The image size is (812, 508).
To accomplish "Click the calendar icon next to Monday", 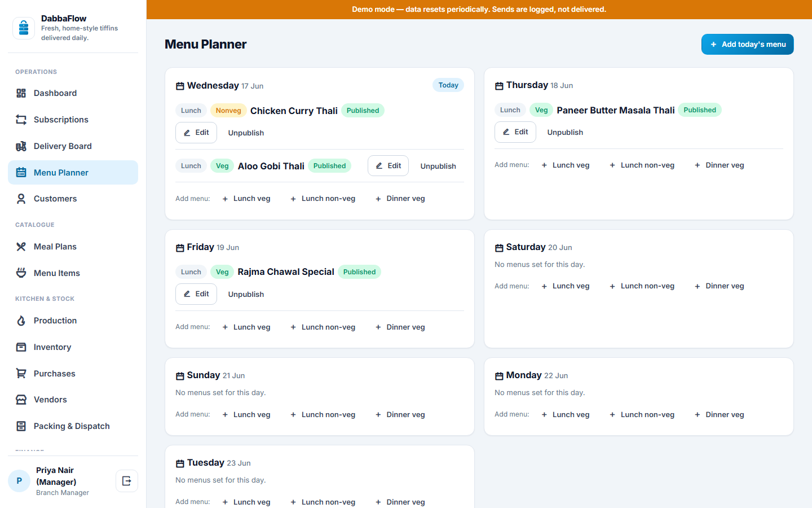I will tap(499, 376).
